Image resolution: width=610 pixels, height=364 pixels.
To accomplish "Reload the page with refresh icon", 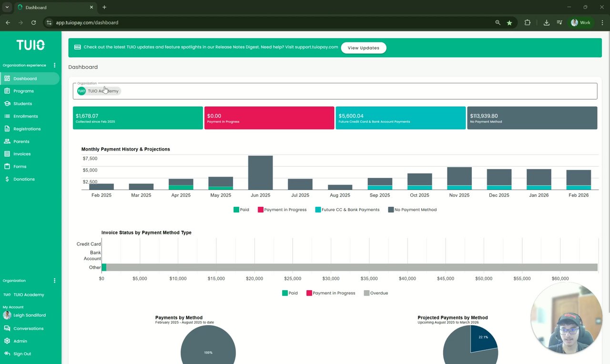I will (33, 22).
